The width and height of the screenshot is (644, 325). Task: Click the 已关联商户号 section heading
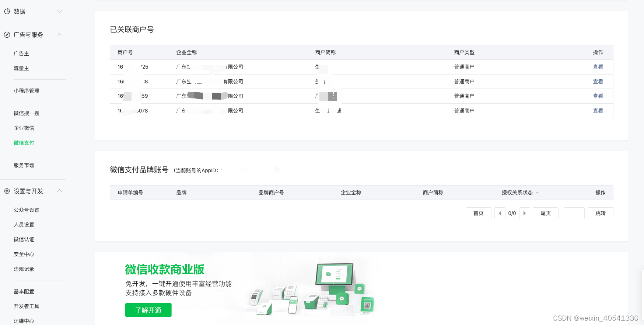(132, 30)
